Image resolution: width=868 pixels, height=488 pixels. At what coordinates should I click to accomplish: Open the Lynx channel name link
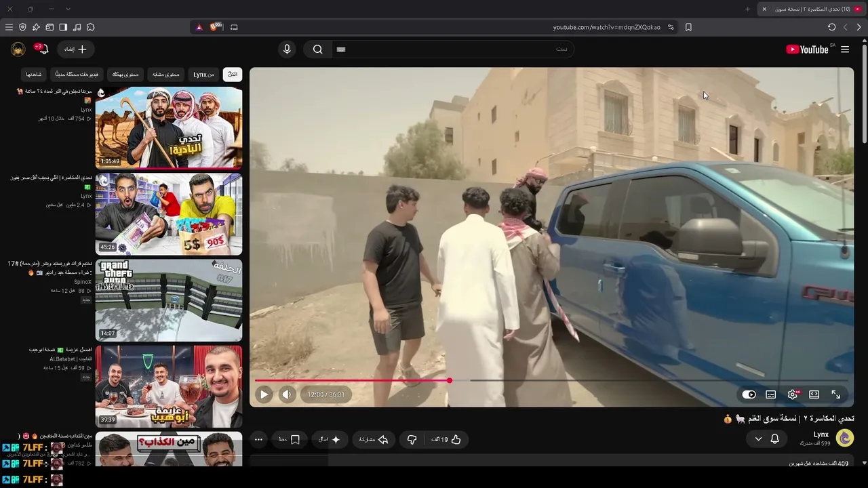point(821,434)
